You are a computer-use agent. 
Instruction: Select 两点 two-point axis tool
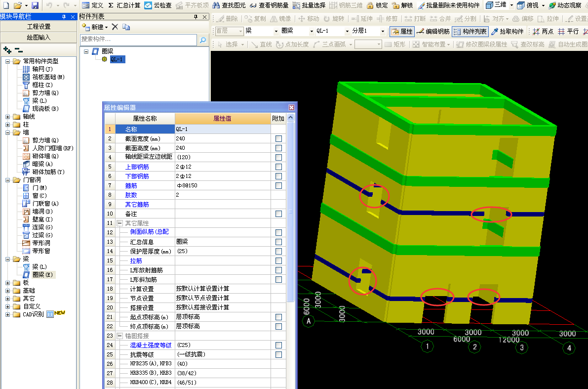543,32
